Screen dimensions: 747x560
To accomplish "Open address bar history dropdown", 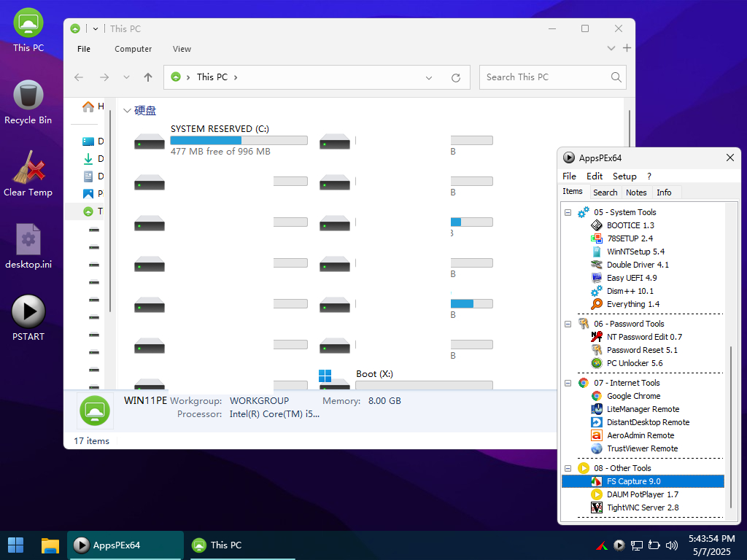I will (429, 77).
